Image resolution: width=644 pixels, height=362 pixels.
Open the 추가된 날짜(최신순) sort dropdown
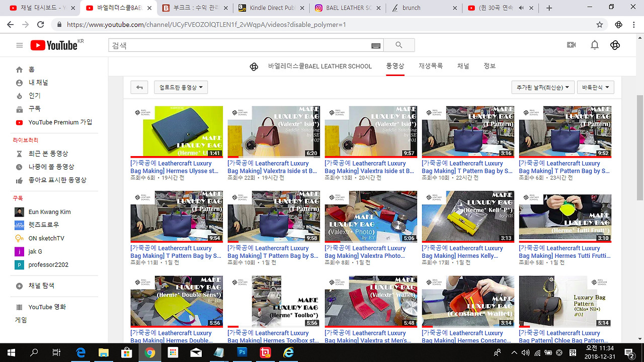tap(543, 87)
